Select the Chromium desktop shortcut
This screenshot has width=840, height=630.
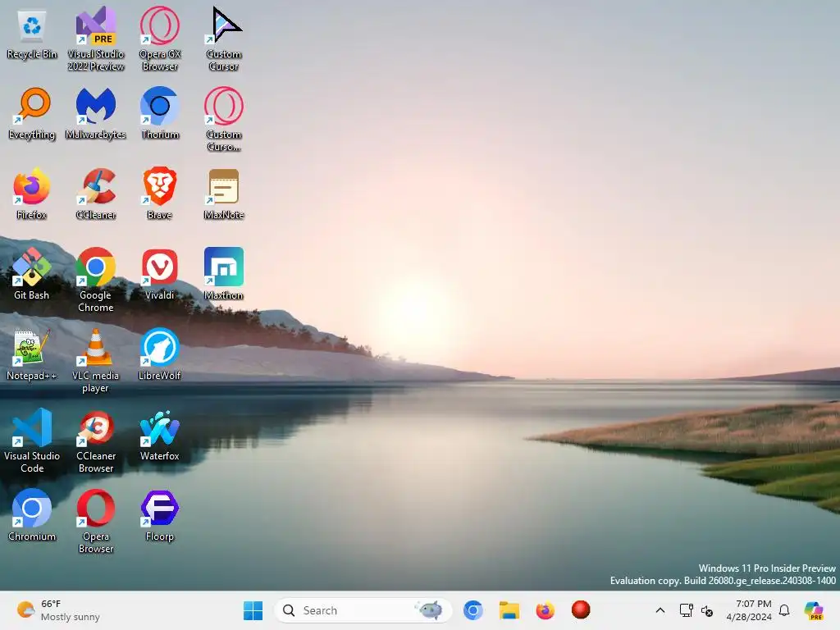(x=32, y=515)
